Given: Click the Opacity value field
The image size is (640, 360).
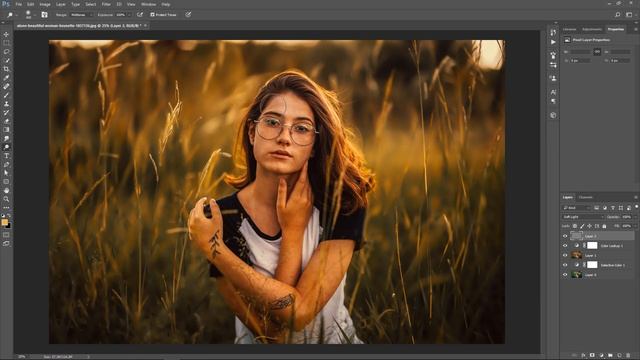Looking at the screenshot, I should (x=627, y=217).
